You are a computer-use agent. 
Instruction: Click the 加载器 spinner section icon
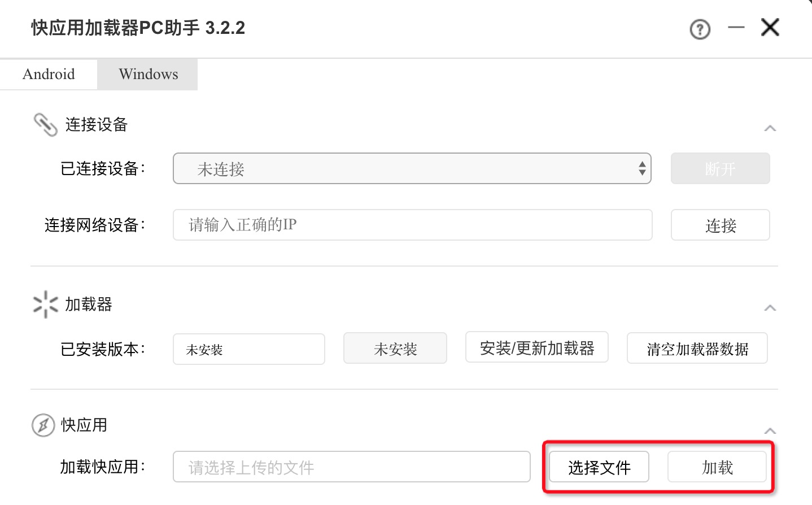tap(45, 304)
